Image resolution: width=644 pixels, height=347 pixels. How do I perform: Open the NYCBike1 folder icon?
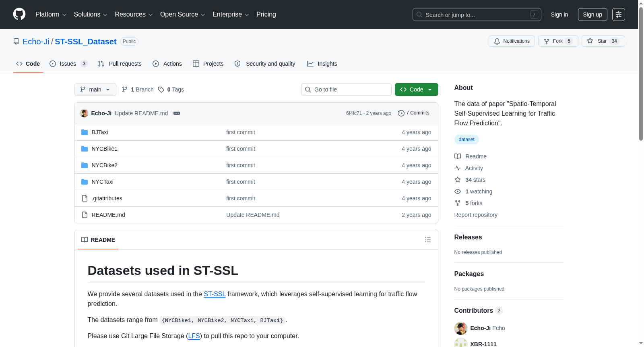point(85,149)
